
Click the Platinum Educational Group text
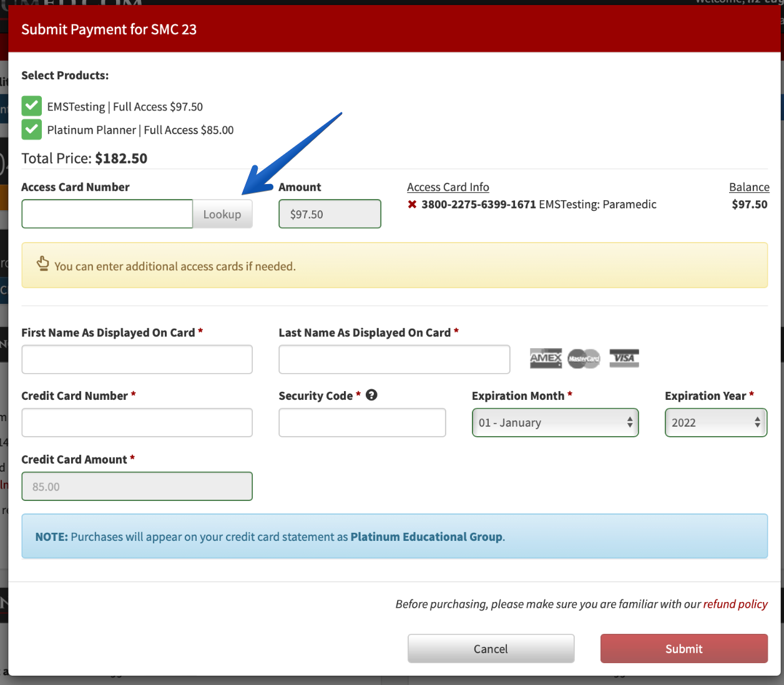tap(426, 537)
